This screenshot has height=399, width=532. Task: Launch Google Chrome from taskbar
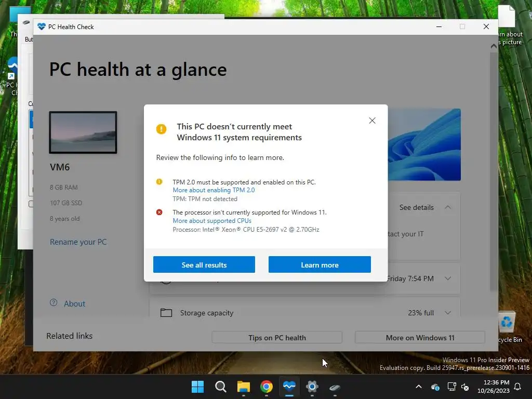[x=267, y=387]
